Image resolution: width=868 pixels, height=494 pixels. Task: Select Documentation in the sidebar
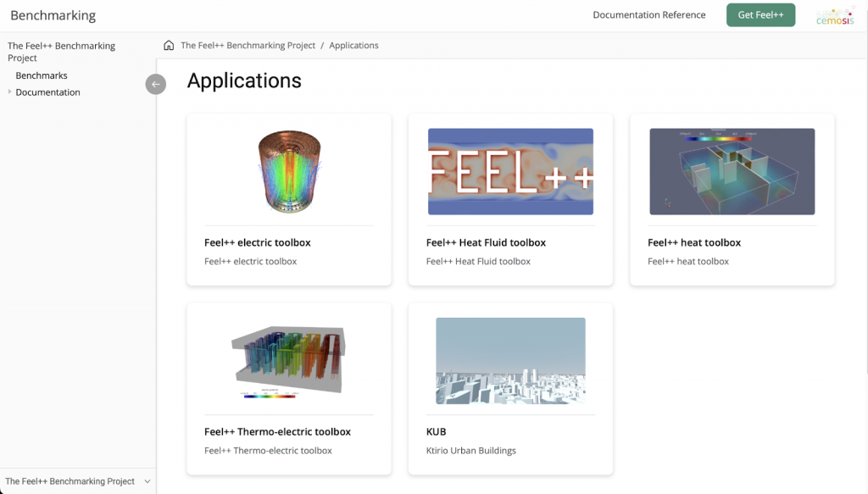click(x=47, y=92)
